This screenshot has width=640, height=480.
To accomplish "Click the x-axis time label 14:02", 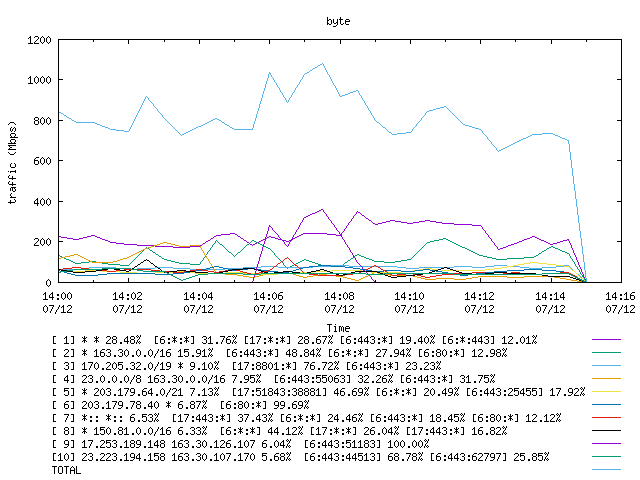I will tap(127, 296).
